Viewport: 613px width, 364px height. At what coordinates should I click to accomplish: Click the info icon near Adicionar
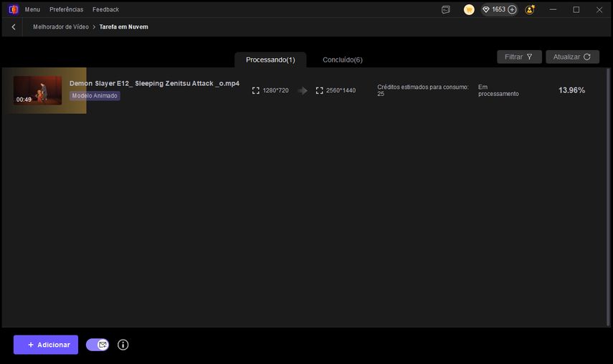click(123, 345)
